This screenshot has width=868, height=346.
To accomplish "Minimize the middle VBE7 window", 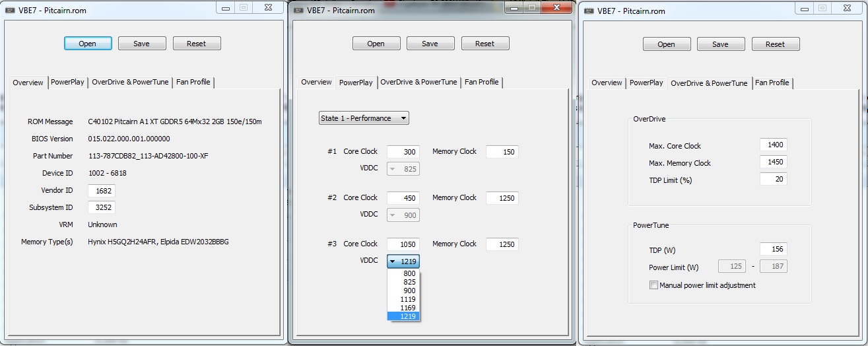I will (x=515, y=7).
